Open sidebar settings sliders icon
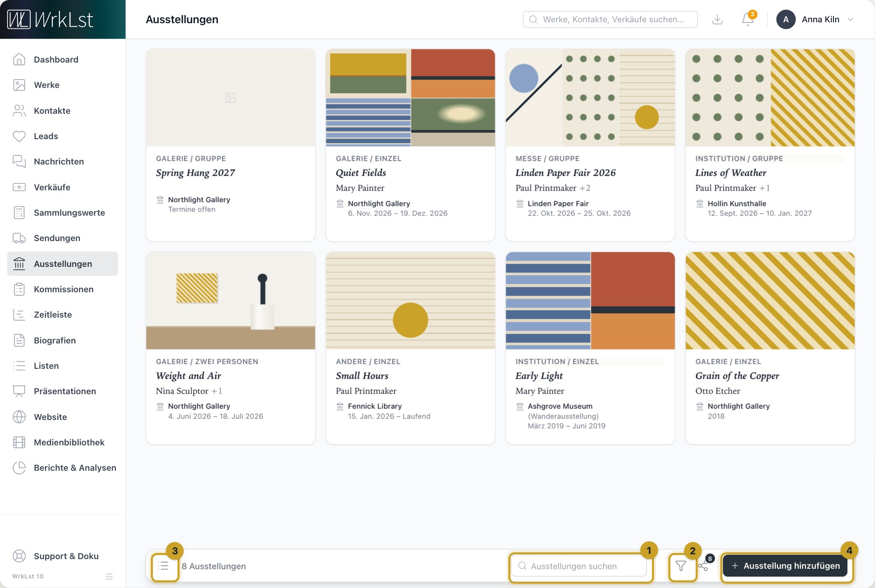 109,576
